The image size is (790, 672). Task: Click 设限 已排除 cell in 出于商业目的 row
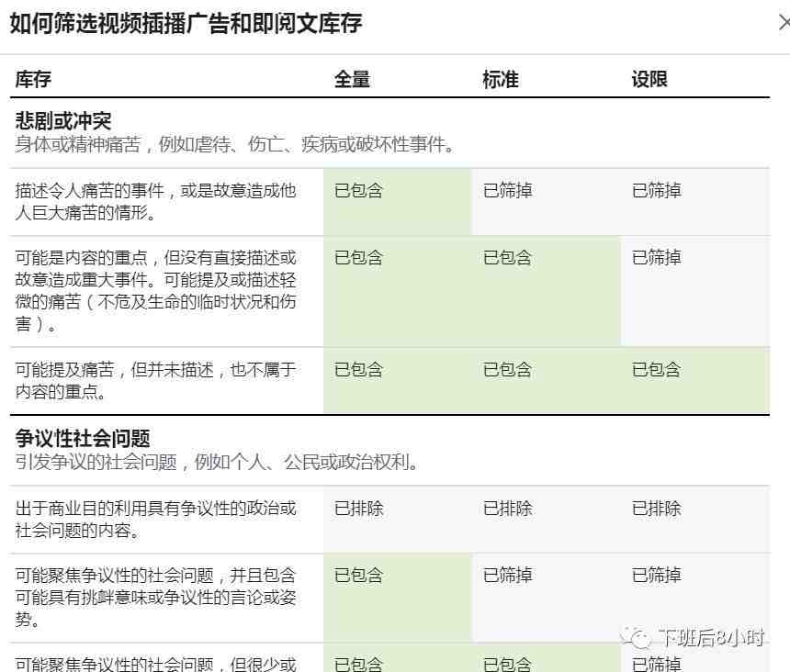pyautogui.click(x=694, y=520)
